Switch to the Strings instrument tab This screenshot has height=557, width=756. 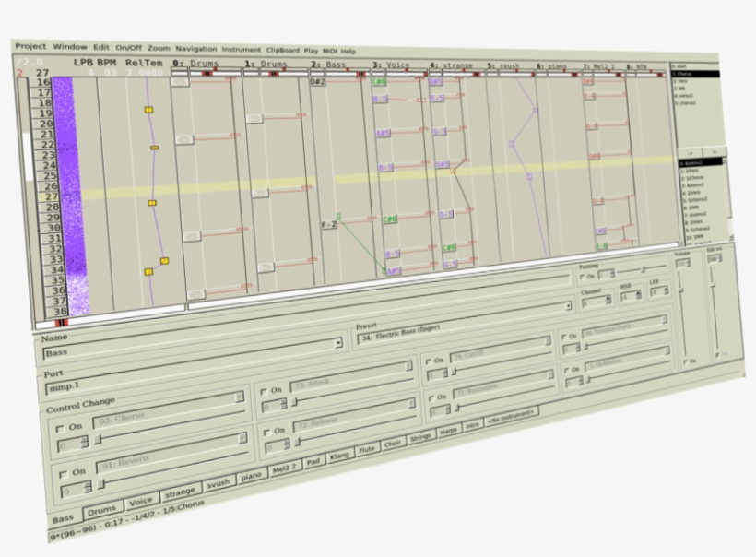420,437
